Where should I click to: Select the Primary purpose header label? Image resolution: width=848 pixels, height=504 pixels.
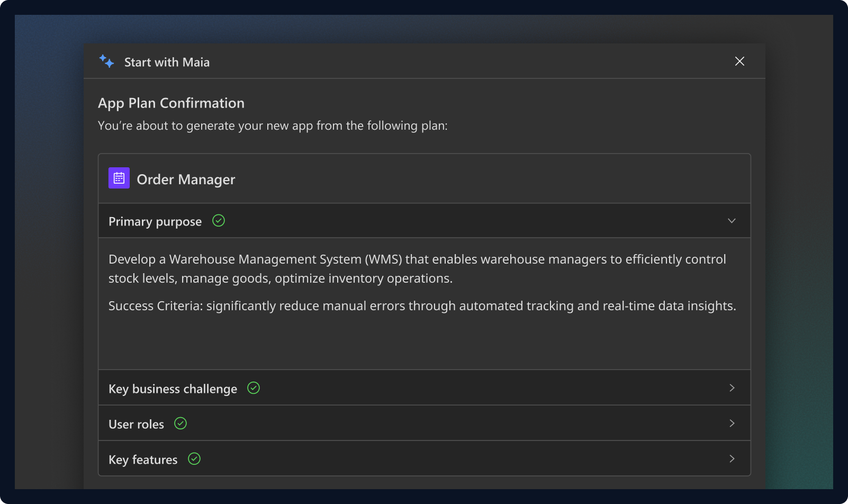155,221
